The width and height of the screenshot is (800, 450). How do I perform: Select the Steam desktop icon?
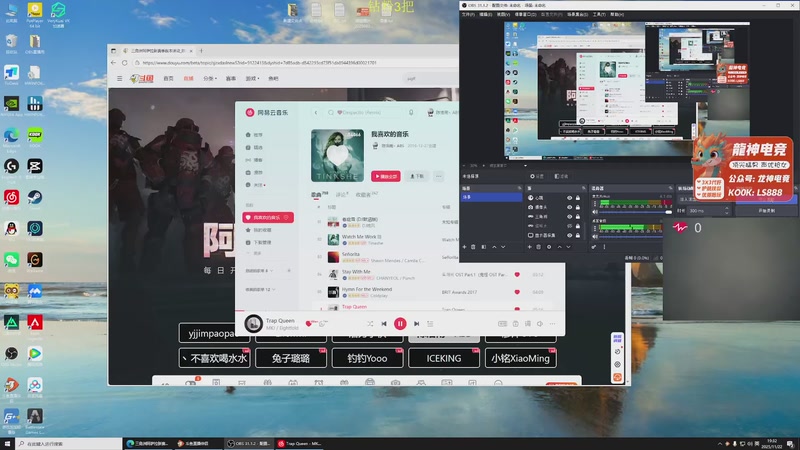pyautogui.click(x=35, y=199)
